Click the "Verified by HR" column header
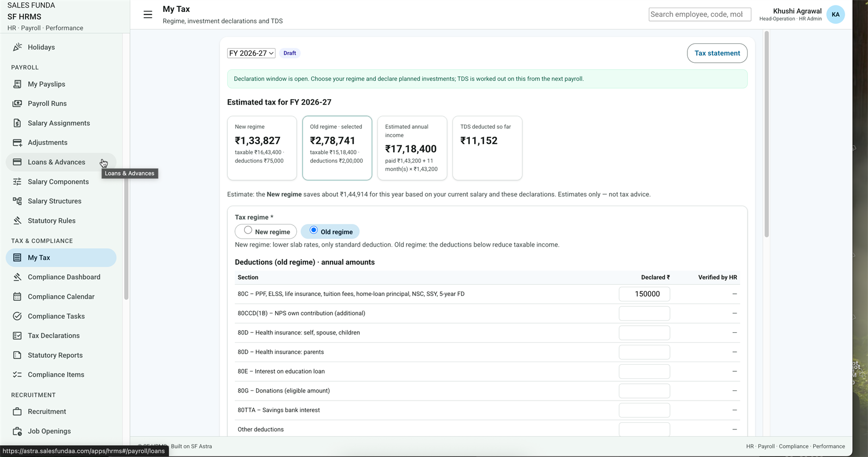The width and height of the screenshot is (868, 457). coord(717,278)
